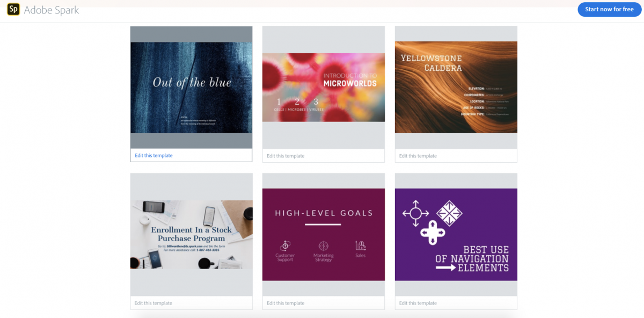Edit the Yellowstone Caldera template
This screenshot has width=644, height=318.
418,156
